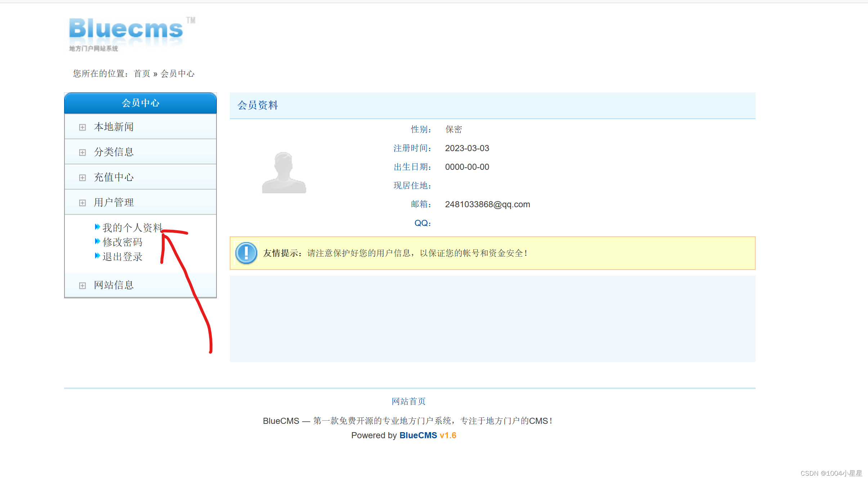Viewport: 868px width, 480px height.
Task: Click the 性别 label
Action: pyautogui.click(x=421, y=130)
